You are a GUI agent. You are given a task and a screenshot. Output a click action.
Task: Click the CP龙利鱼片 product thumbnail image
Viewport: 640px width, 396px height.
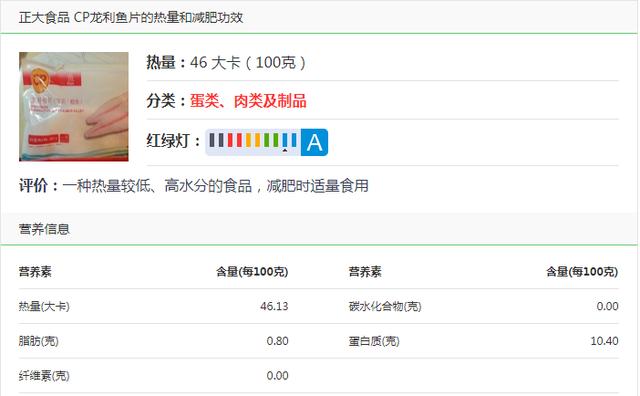point(73,107)
